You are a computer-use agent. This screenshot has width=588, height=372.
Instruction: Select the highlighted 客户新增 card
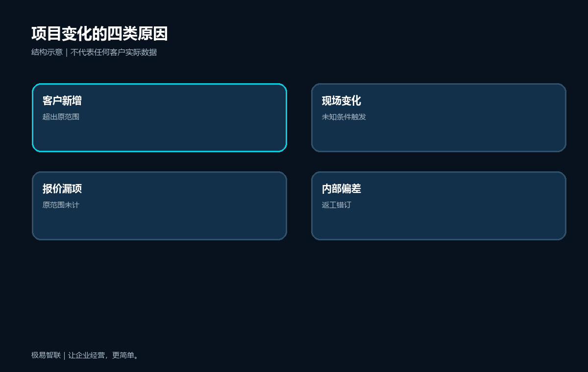pyautogui.click(x=159, y=117)
